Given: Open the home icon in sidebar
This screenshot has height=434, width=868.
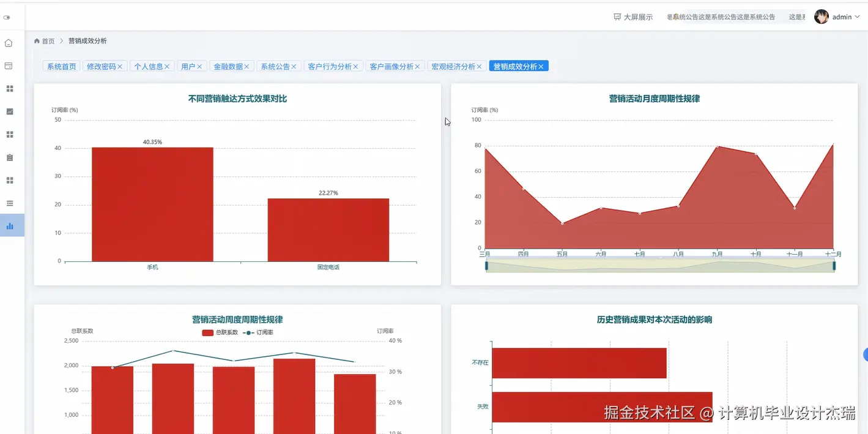Looking at the screenshot, I should point(9,43).
